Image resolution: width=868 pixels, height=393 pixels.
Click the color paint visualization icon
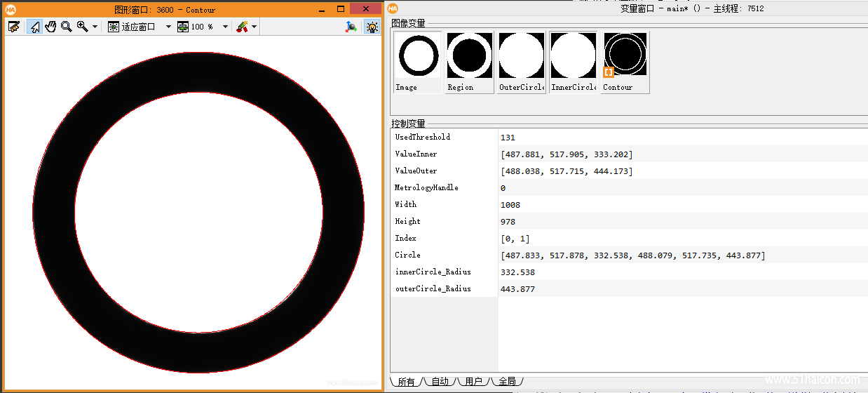[x=243, y=27]
